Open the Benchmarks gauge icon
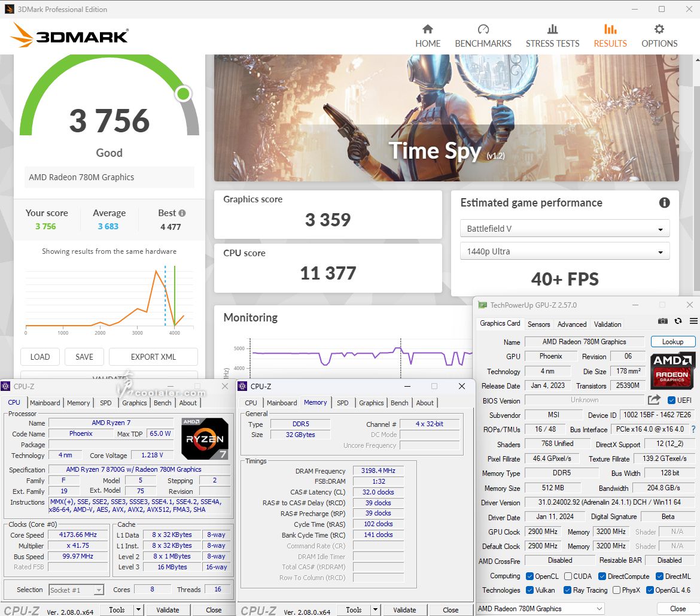 pos(483,29)
